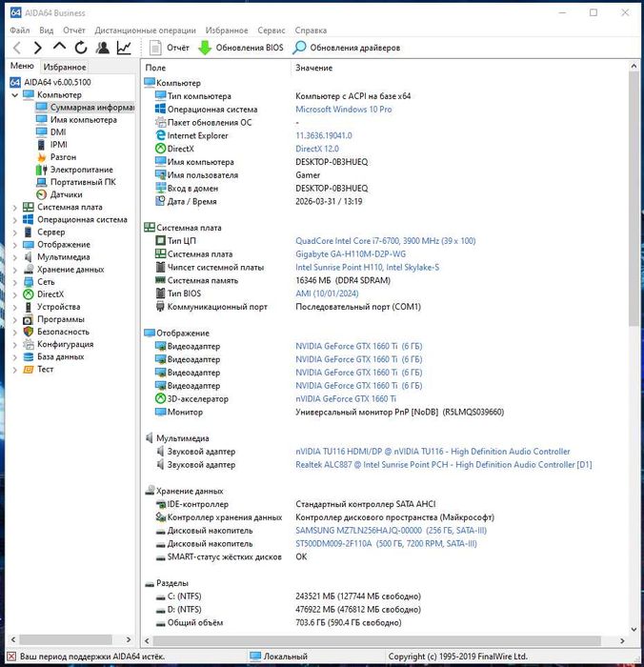The width and height of the screenshot is (644, 667).
Task: Click the Конфигурация icon in tree
Action: click(x=28, y=344)
